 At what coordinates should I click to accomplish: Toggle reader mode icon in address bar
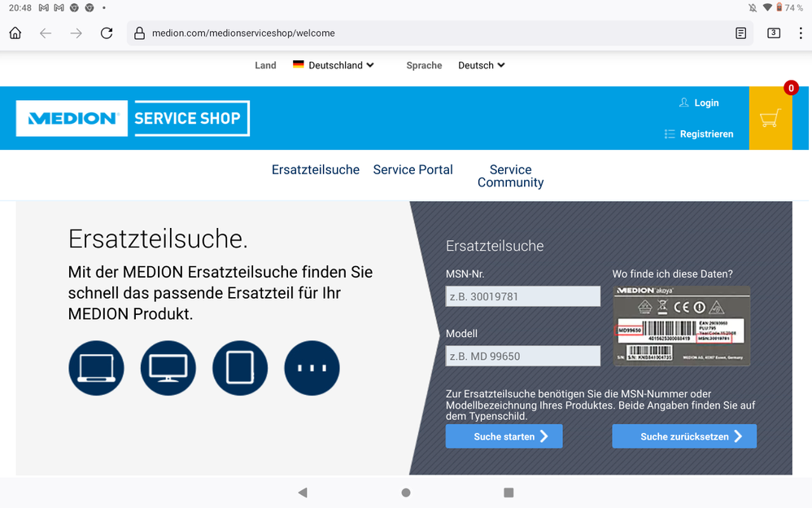740,33
